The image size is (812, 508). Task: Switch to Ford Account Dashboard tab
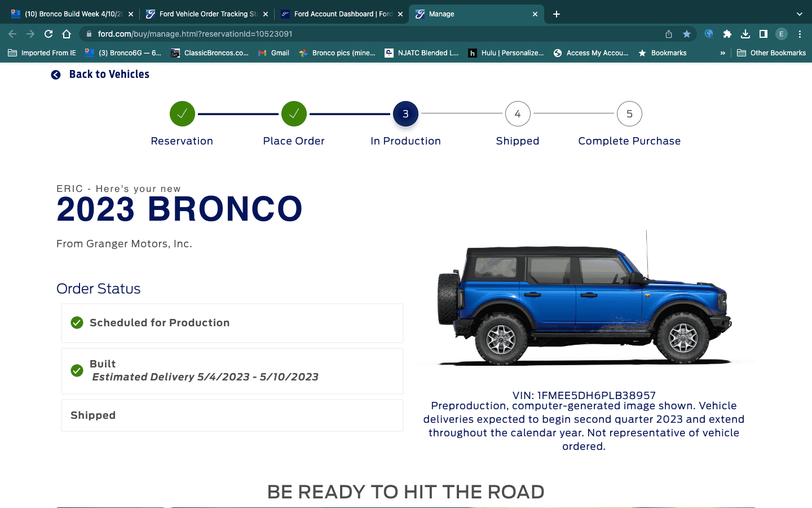pos(342,14)
